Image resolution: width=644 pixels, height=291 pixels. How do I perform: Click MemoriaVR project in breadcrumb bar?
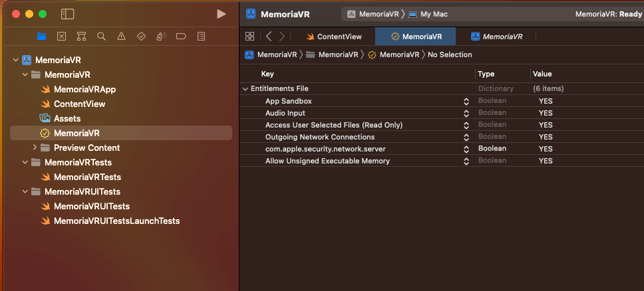pos(271,54)
